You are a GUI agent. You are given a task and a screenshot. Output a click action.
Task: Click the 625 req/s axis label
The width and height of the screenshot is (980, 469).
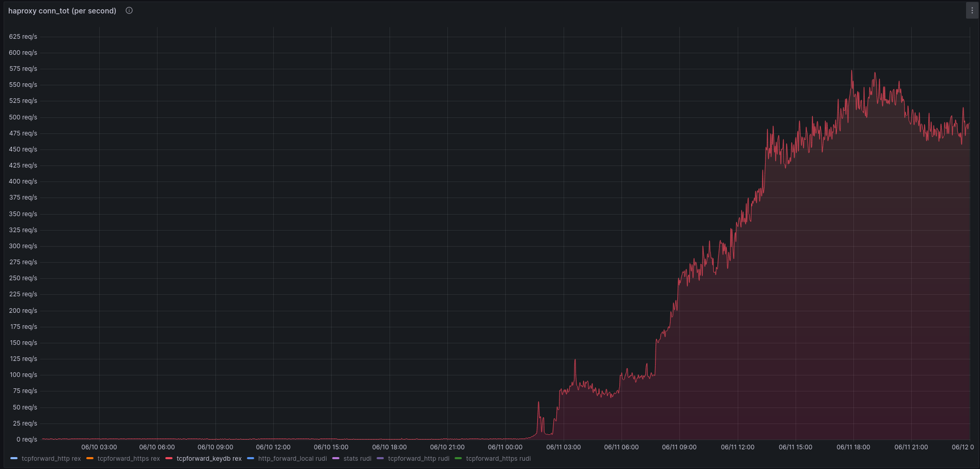click(23, 37)
